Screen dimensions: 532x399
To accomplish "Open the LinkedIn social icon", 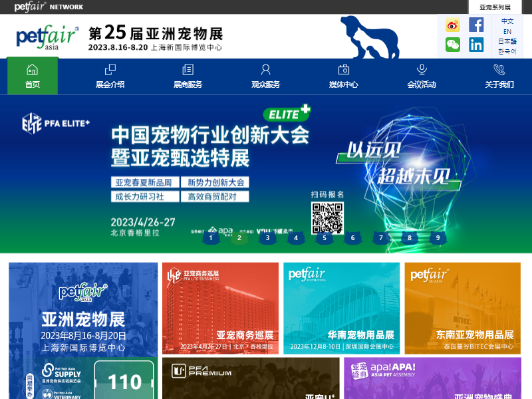I will 476,45.
